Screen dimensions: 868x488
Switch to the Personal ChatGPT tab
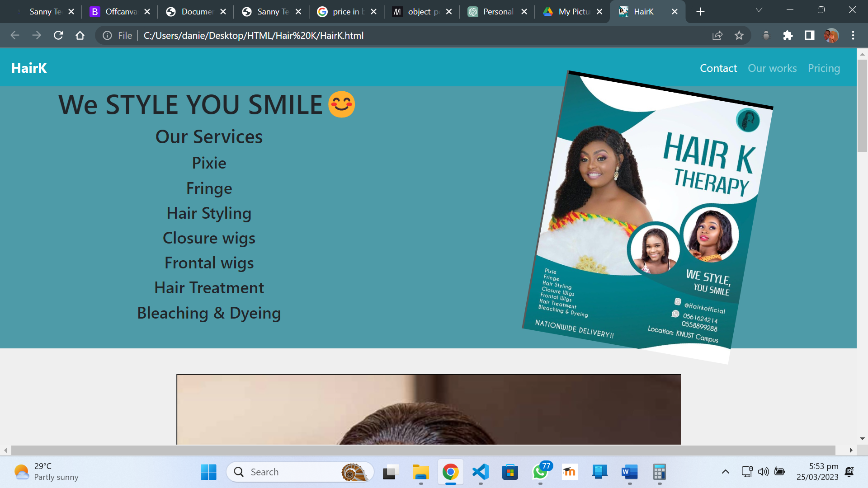(x=497, y=12)
